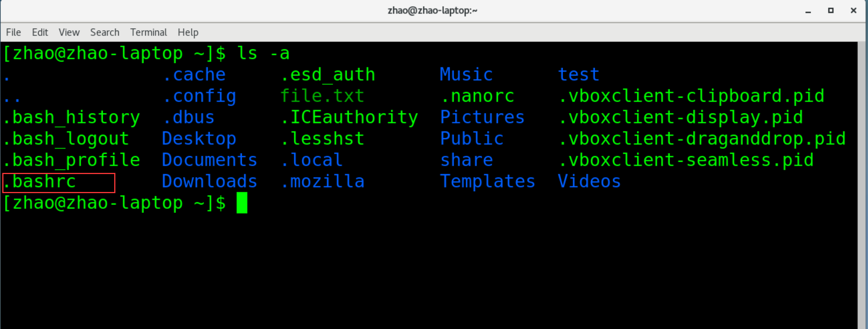Click the .mozilla directory name
868x329 pixels.
pyautogui.click(x=322, y=181)
